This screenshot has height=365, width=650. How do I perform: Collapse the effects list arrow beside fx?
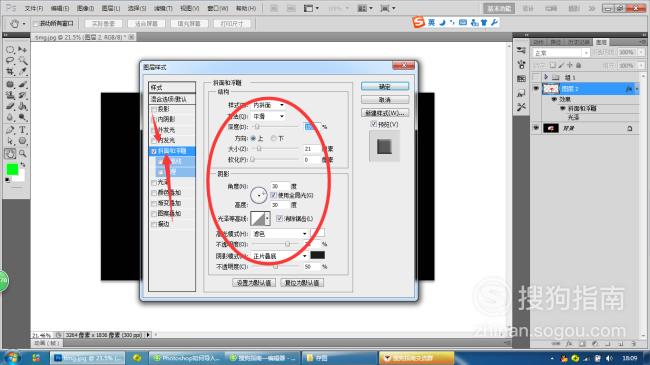click(637, 89)
